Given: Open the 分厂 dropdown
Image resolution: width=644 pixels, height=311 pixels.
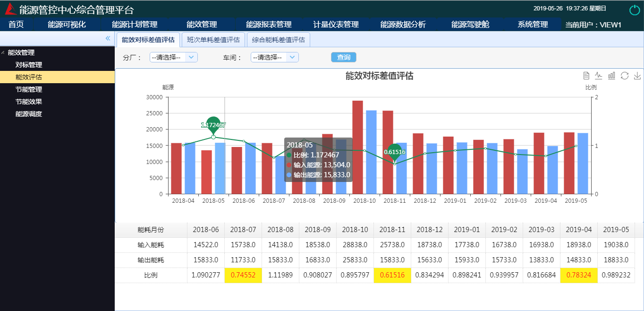Looking at the screenshot, I should (x=174, y=57).
